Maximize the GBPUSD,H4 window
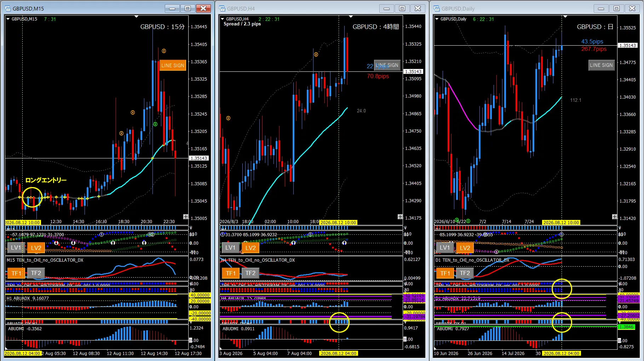 point(402,8)
